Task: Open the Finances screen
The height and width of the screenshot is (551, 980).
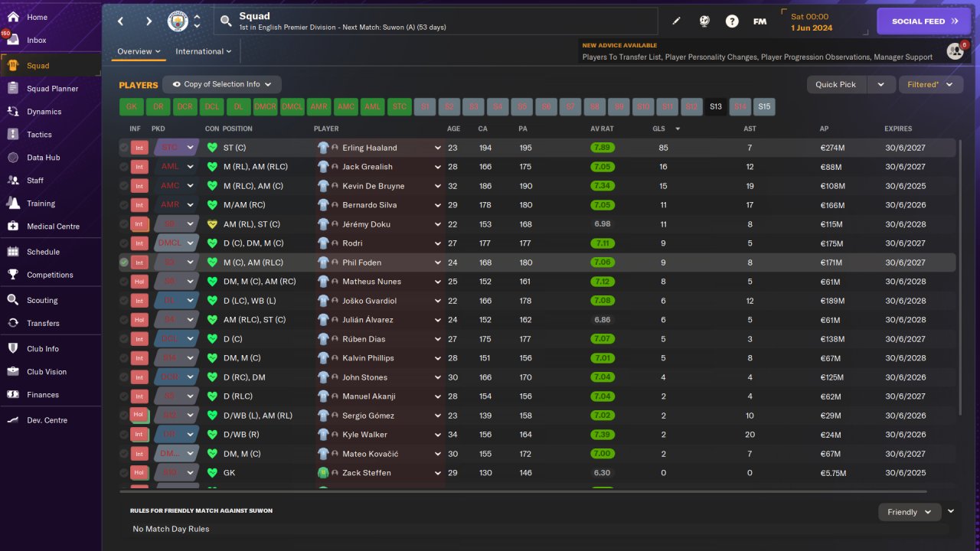Action: point(43,395)
